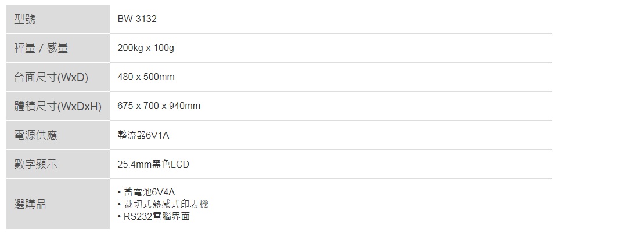Click the 25.4mm黑色LCD display value
This screenshot has width=644, height=236.
tap(153, 165)
